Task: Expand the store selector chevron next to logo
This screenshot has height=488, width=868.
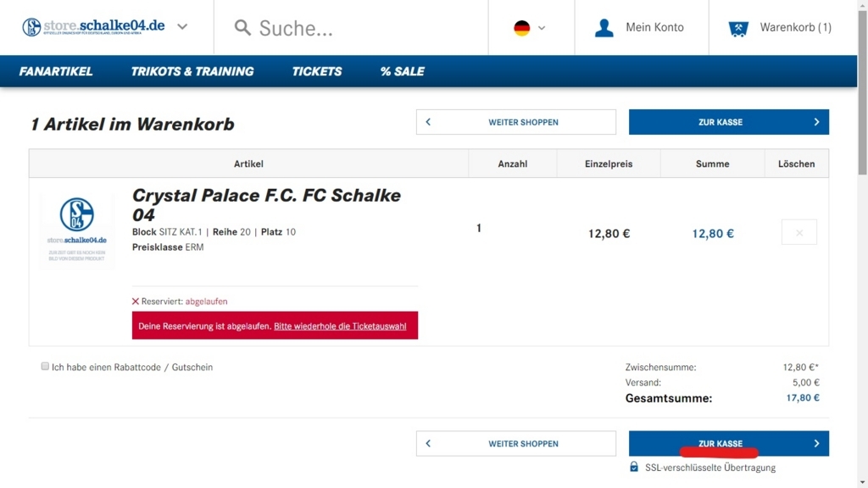Action: coord(182,26)
